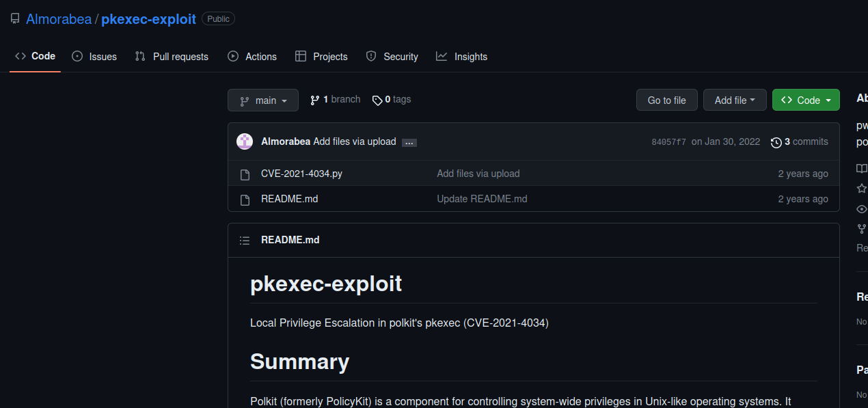868x408 pixels.
Task: Click the Go to file button
Action: [x=666, y=100]
